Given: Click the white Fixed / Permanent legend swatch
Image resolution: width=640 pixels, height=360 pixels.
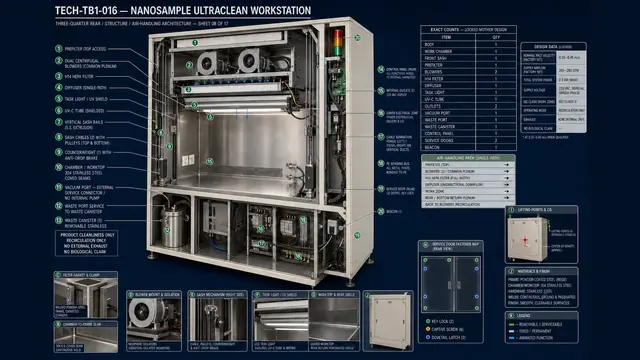Looking at the screenshot, I should point(511,331).
